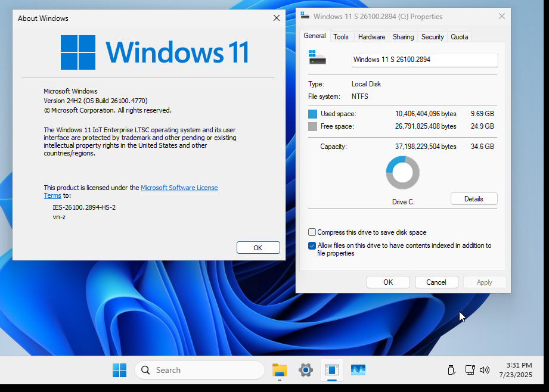Image resolution: width=549 pixels, height=392 pixels.
Task: Click the Drive C: label under chart
Action: (404, 202)
